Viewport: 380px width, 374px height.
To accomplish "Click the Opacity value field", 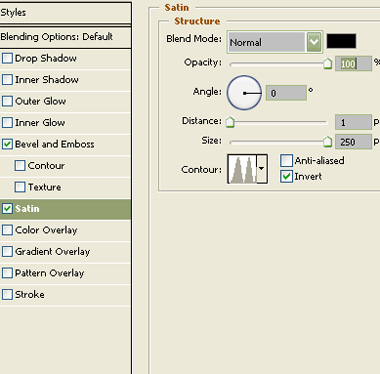I will [x=353, y=63].
